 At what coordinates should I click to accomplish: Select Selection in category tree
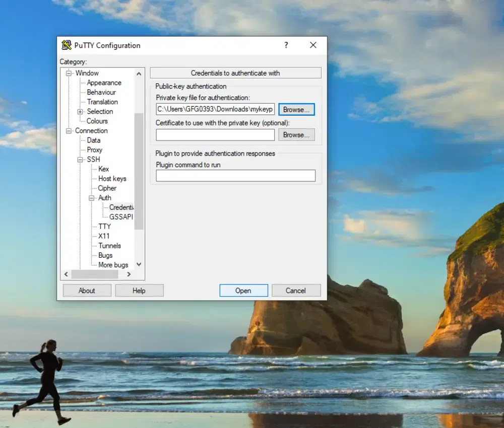[100, 112]
